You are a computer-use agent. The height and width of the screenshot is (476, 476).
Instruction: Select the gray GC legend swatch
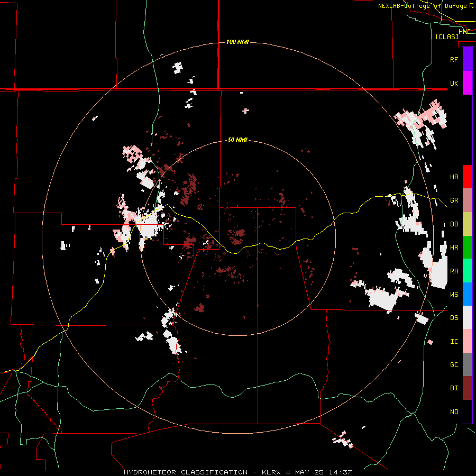(x=467, y=364)
